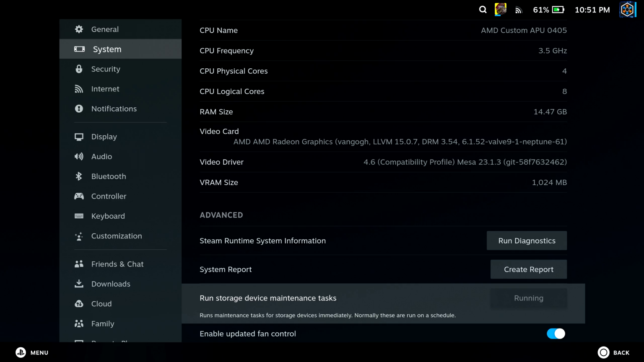
Task: Open the Bluetooth settings icon
Action: [x=79, y=176]
